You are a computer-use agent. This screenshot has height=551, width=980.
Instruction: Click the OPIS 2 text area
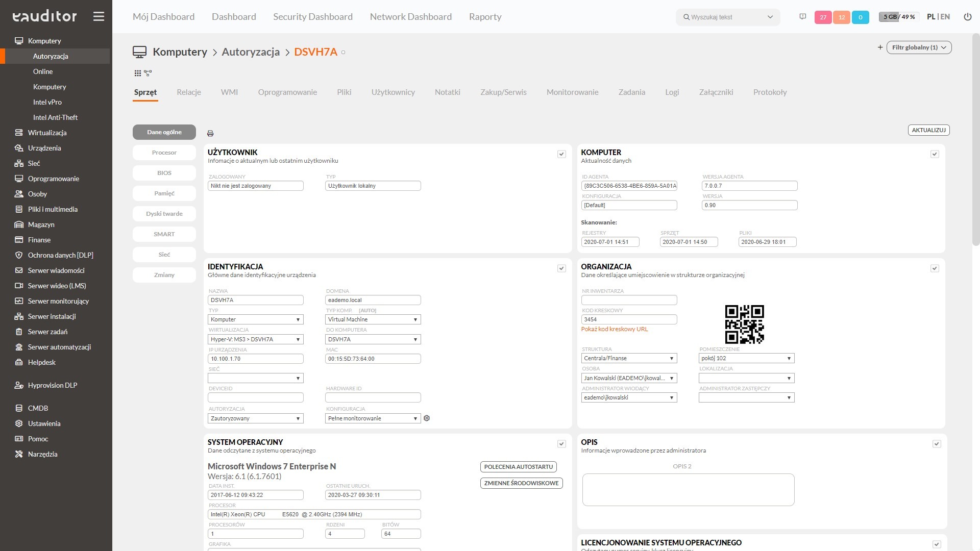click(688, 490)
